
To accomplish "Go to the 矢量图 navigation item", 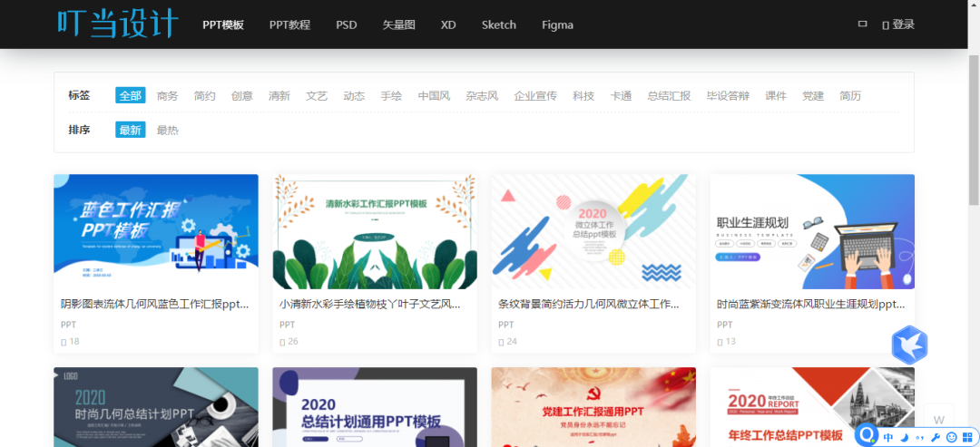I will pyautogui.click(x=398, y=25).
